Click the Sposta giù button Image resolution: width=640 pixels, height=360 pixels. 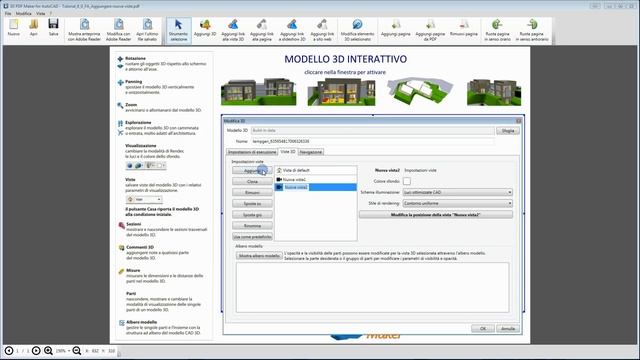(252, 214)
